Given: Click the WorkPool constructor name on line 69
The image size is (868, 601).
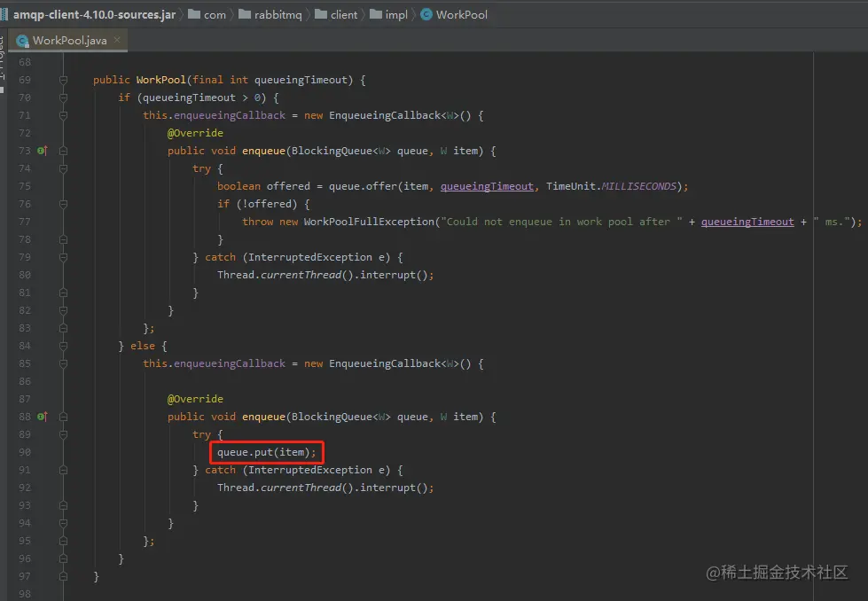Looking at the screenshot, I should [x=160, y=80].
